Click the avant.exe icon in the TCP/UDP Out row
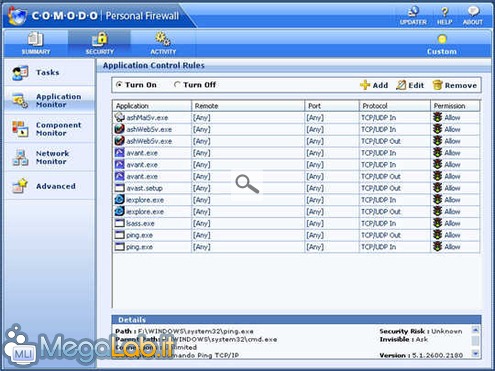This screenshot has height=371, width=495. tap(119, 176)
